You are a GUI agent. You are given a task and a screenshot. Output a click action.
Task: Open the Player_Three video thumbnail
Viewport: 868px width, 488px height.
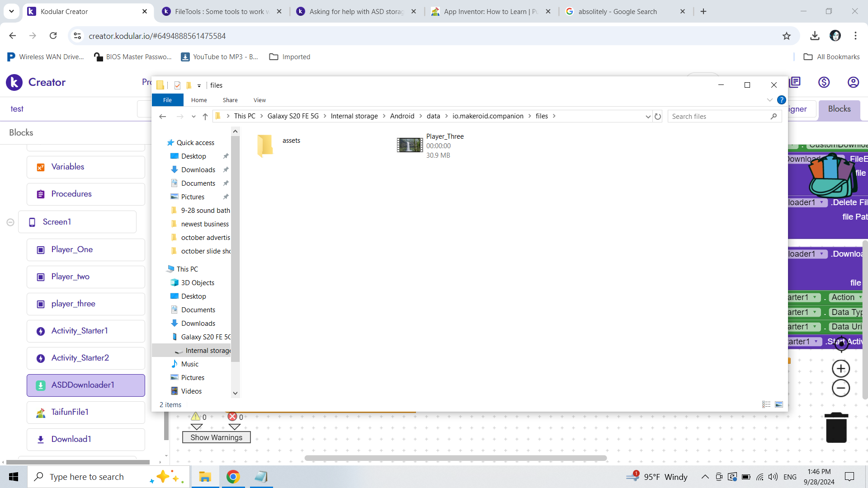tap(410, 145)
